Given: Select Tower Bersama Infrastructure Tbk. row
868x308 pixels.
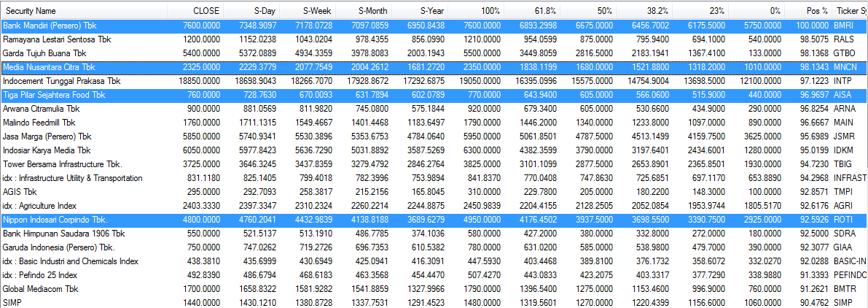Looking at the screenshot, I should click(434, 164).
